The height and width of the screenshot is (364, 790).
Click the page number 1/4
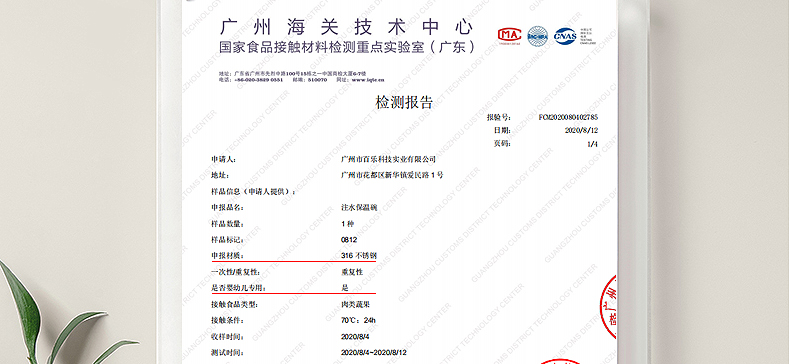click(x=593, y=144)
